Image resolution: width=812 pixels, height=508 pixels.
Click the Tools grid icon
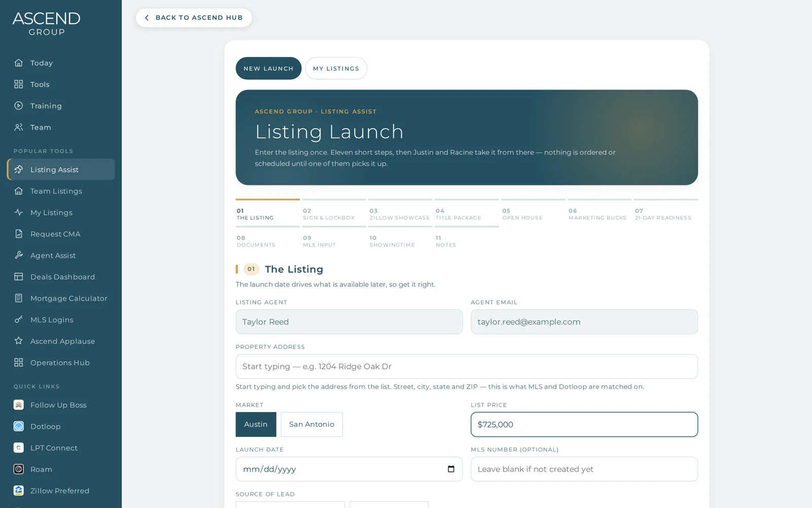point(19,84)
